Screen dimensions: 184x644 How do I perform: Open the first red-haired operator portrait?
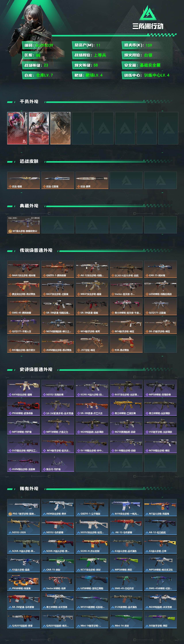17,128
